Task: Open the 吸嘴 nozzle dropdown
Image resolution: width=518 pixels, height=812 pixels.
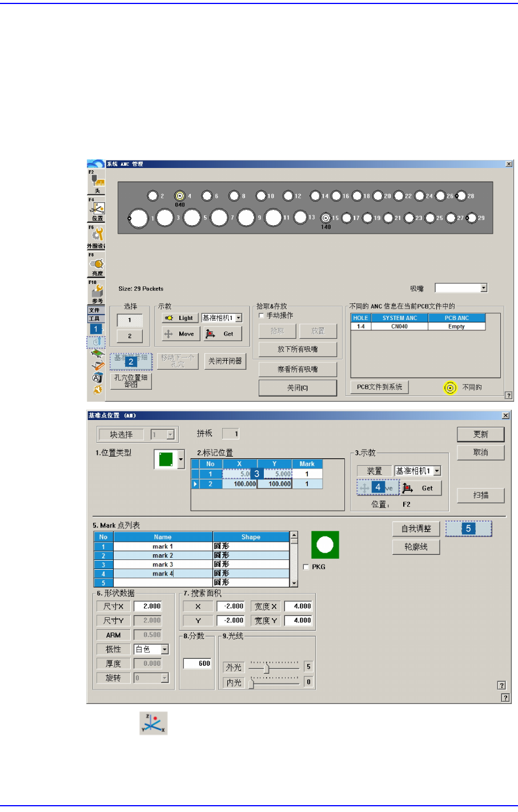Action: [x=484, y=288]
